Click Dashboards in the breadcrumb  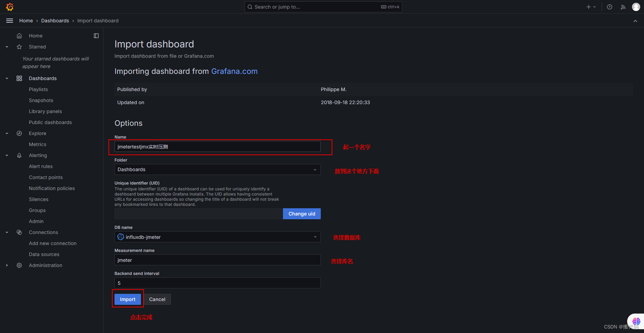pyautogui.click(x=55, y=21)
